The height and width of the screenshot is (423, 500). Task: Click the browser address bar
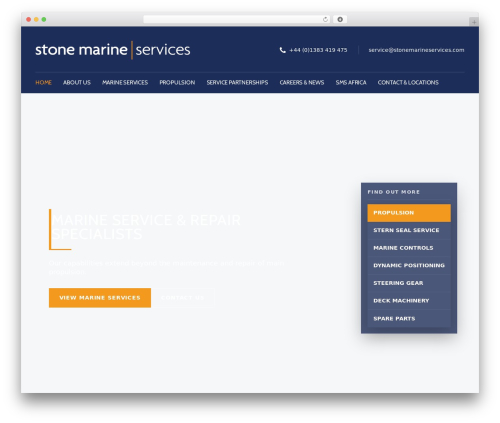pos(236,19)
